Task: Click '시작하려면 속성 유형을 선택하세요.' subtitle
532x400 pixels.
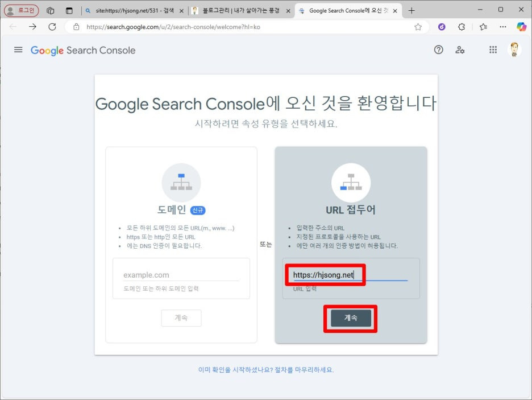Action: pyautogui.click(x=266, y=123)
